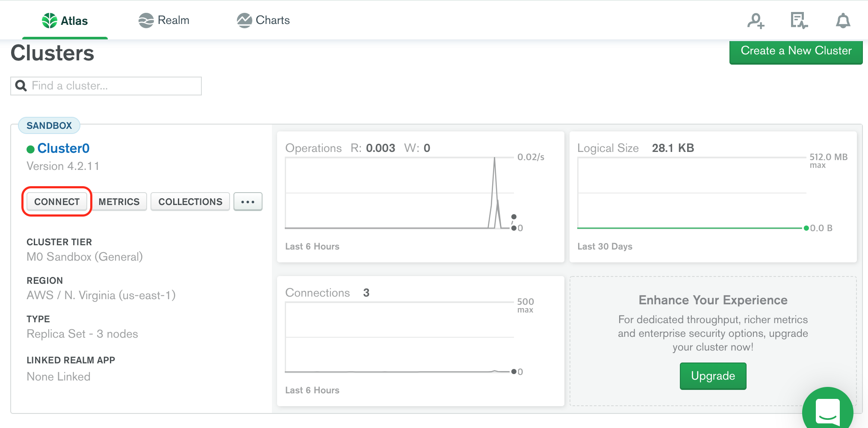Open the notifications bell

[x=843, y=21]
